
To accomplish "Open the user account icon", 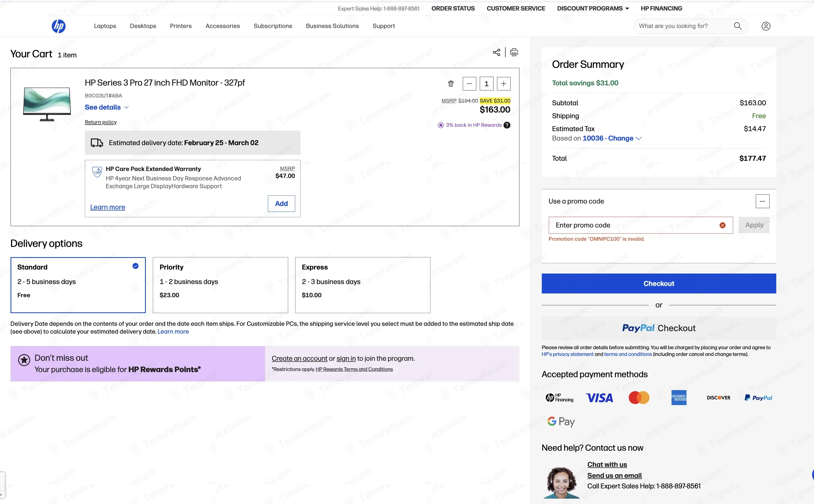I will 766,26.
